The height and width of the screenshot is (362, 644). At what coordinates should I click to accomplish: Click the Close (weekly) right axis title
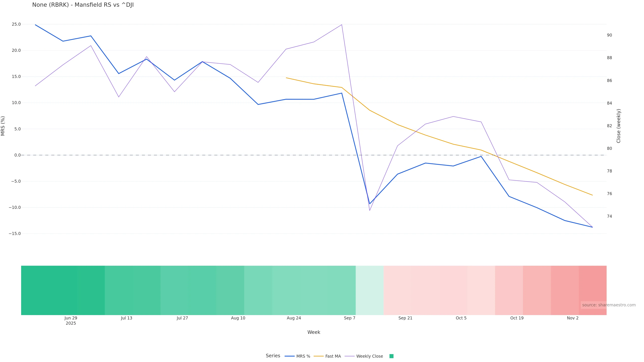[619, 126]
